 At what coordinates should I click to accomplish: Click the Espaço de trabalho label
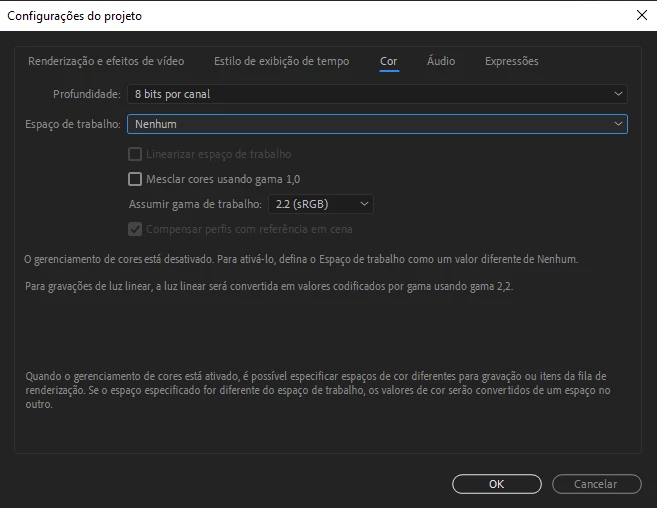click(73, 124)
